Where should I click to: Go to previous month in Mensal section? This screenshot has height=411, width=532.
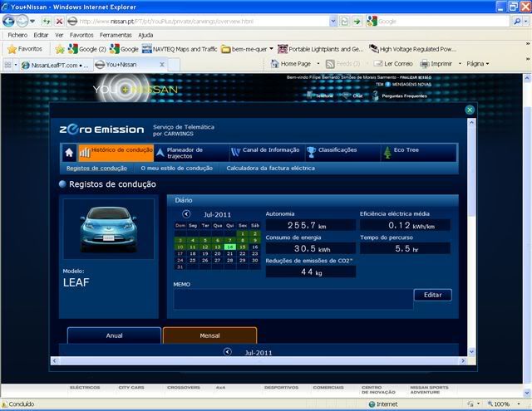click(x=227, y=352)
